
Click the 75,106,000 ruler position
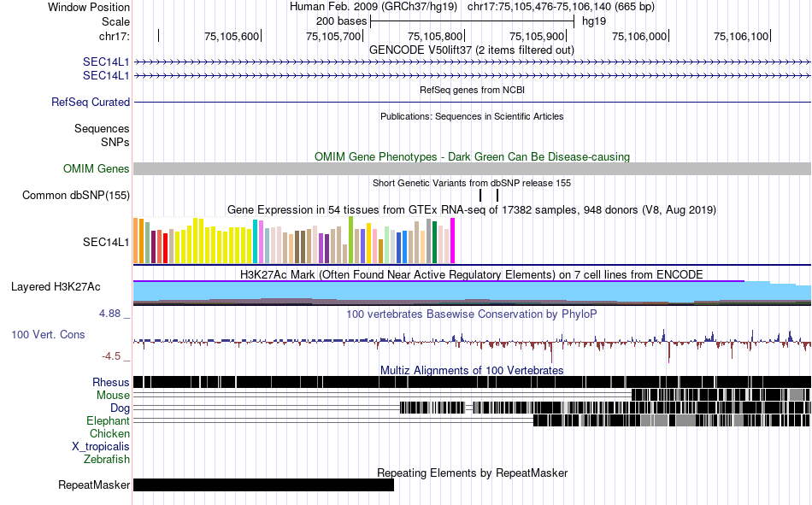(x=639, y=36)
